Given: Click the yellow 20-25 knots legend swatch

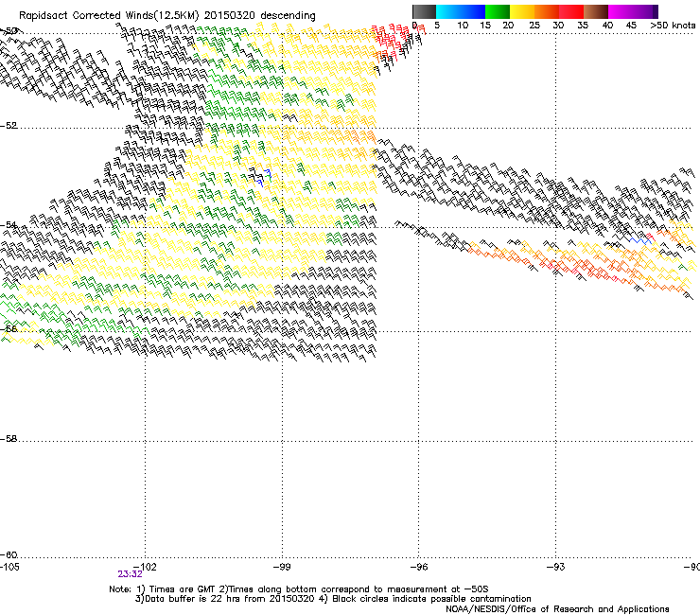Looking at the screenshot, I should point(522,11).
